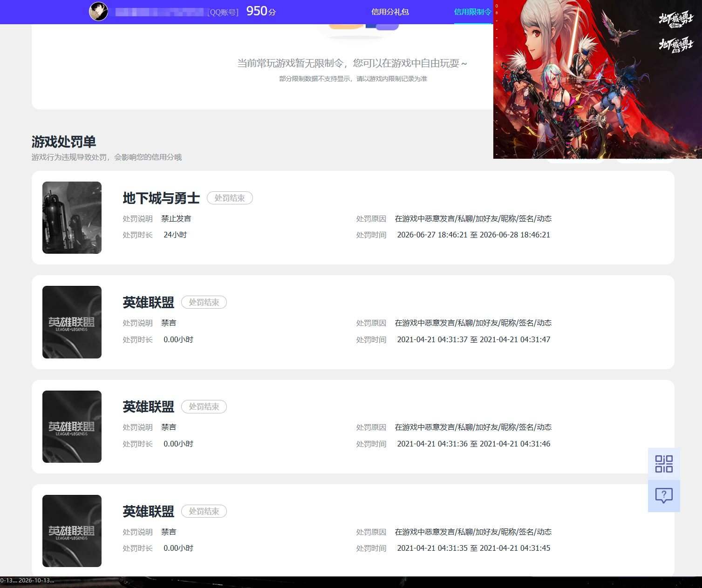Viewport: 702px width, 588px height.
Task: Click the 处罚原因 text of the 04:31:35 record
Action: coord(473,532)
